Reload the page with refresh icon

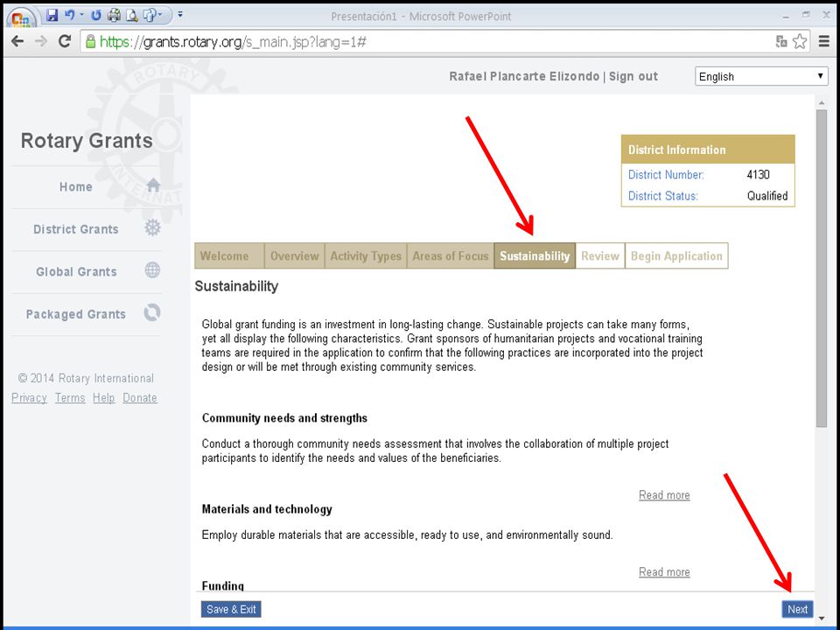click(x=65, y=41)
